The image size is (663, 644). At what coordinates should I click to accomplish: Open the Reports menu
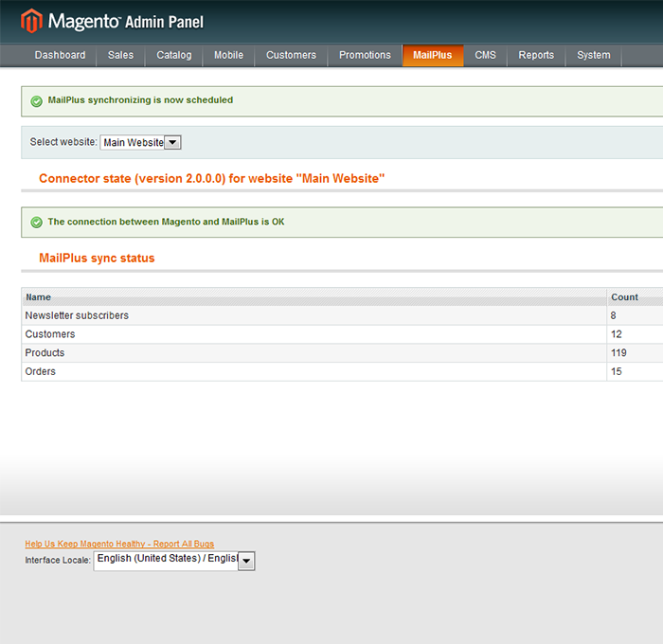[x=536, y=55]
